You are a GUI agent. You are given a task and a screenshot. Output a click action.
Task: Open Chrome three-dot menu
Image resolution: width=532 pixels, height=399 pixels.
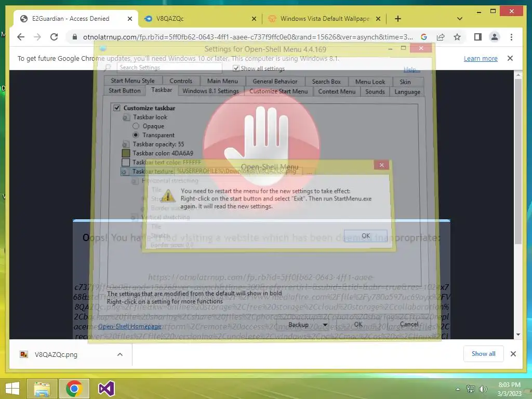[x=511, y=37]
